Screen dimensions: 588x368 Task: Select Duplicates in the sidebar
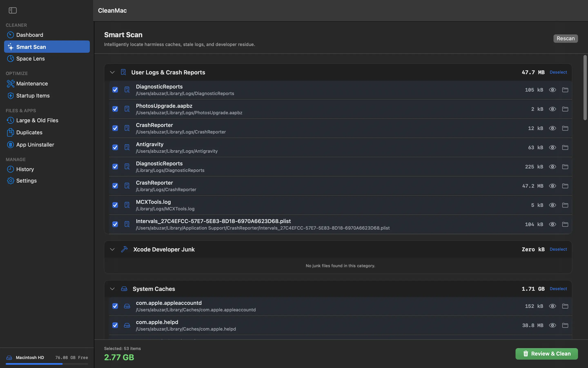click(x=47, y=133)
